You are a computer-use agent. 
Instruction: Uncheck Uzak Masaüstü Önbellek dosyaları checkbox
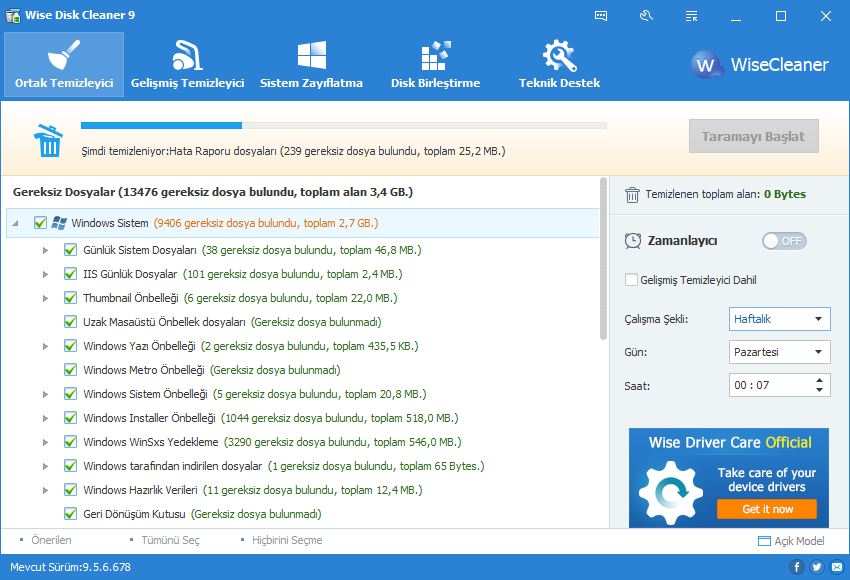click(x=70, y=322)
